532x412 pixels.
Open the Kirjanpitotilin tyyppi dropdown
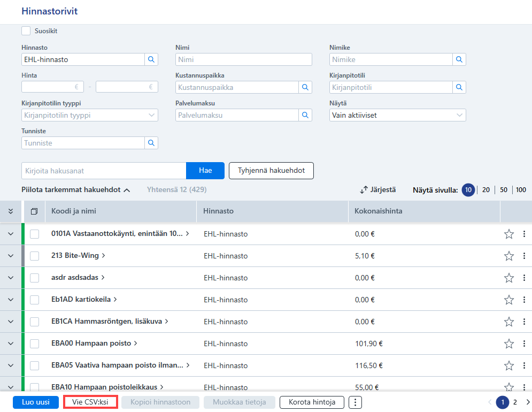pos(90,115)
